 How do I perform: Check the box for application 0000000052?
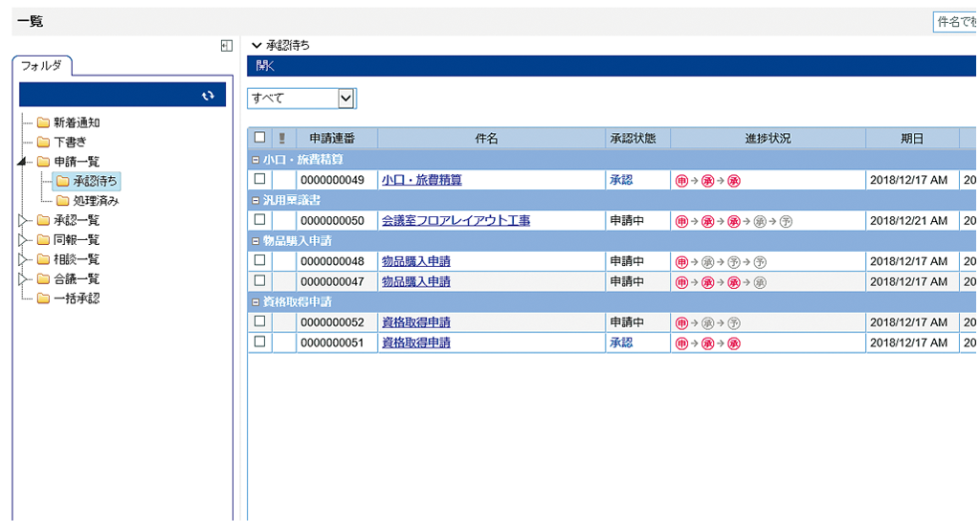point(260,321)
